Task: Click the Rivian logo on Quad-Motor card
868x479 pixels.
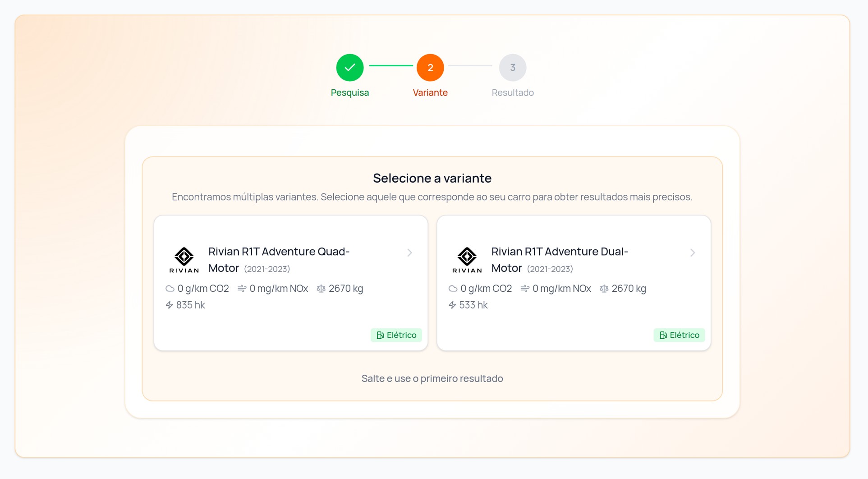Action: [184, 260]
